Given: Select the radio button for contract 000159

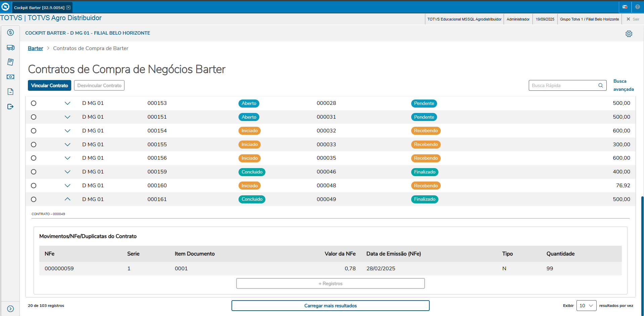Looking at the screenshot, I should tap(34, 172).
